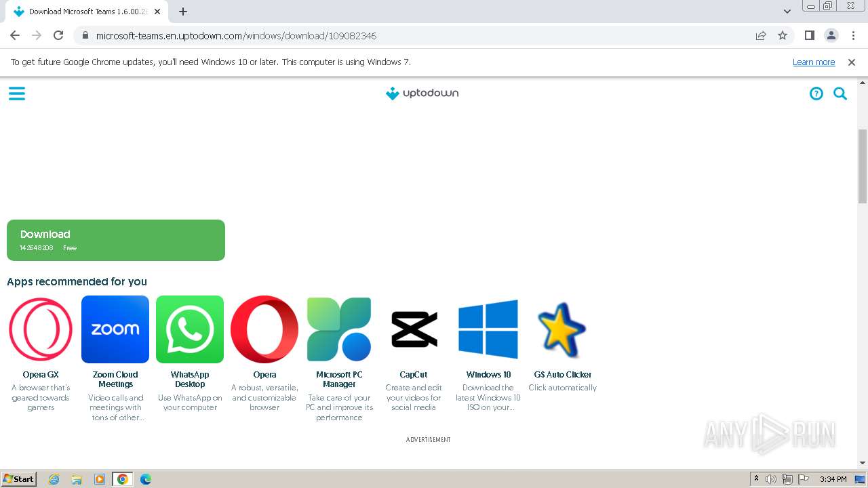Share this page icon in address bar
This screenshot has width=868, height=488.
[761, 35]
